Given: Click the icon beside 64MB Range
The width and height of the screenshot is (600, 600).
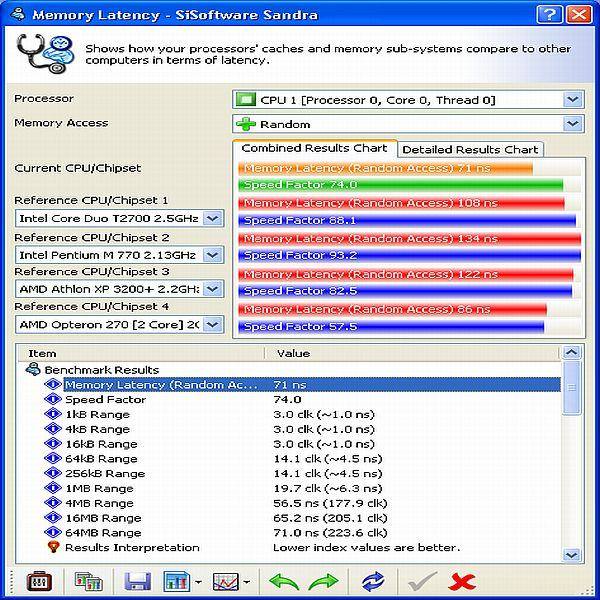Looking at the screenshot, I should click(53, 532).
